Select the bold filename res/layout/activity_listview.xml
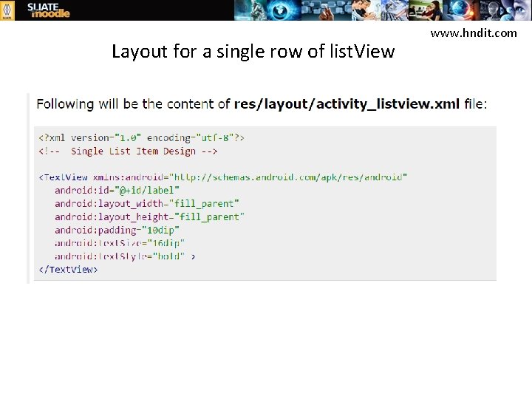Image resolution: width=532 pixels, height=399 pixels. click(347, 104)
